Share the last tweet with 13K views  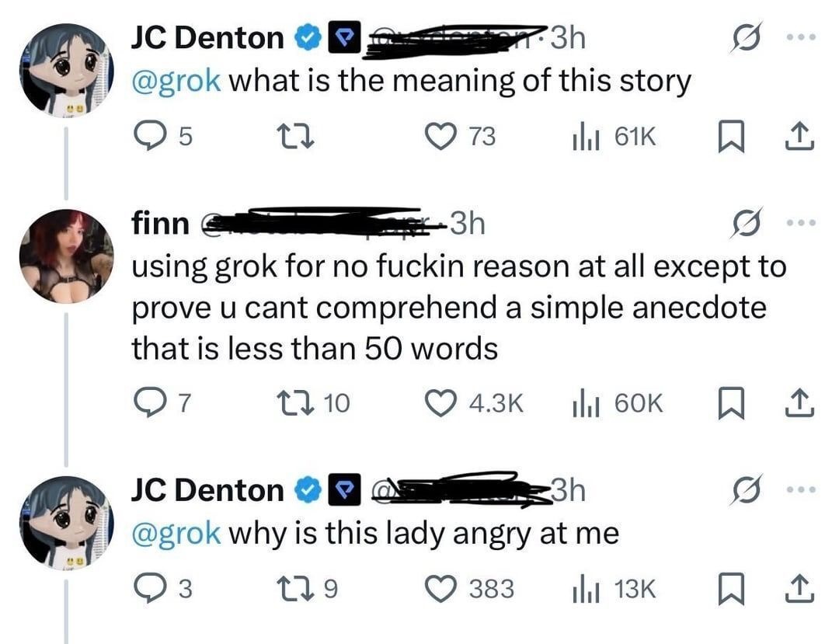tap(799, 589)
